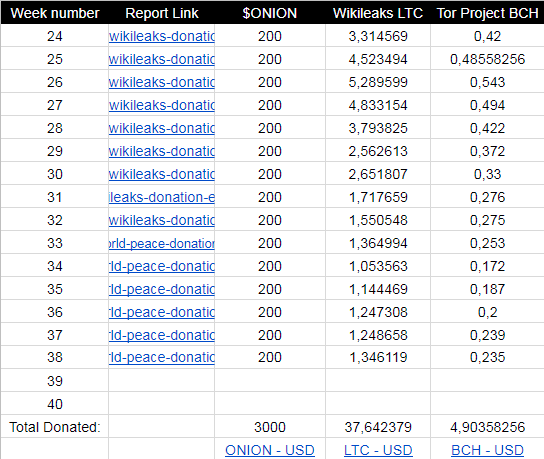Viewport: 544px width, 459px height.
Task: Select the Week number header cell
Action: 55,13
